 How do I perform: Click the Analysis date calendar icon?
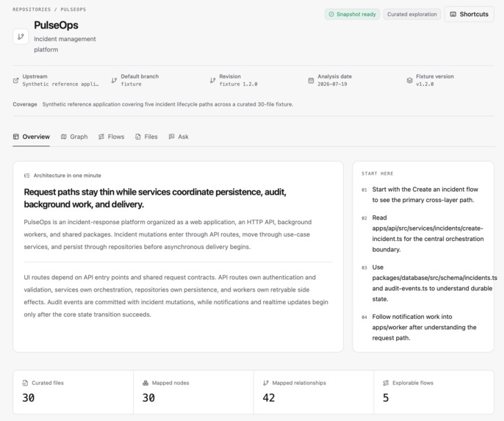coord(311,80)
